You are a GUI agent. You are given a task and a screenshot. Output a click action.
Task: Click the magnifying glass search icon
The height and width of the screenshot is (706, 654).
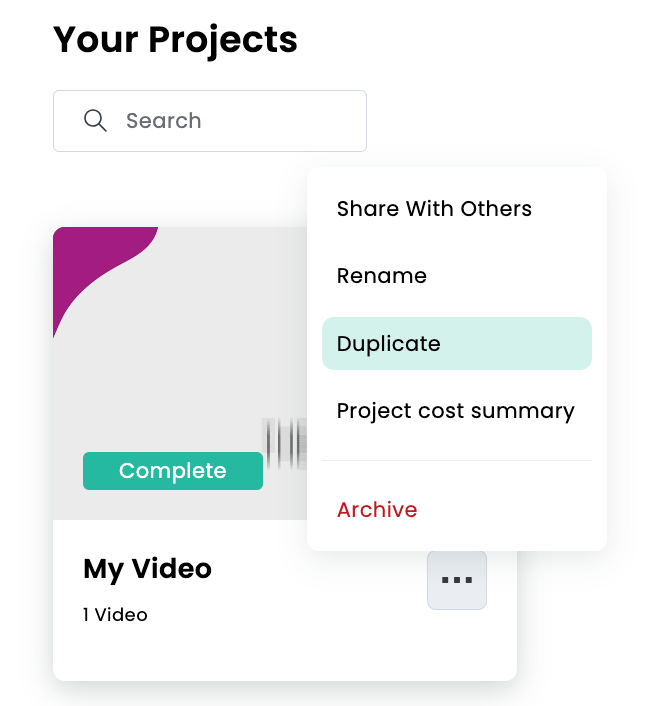pyautogui.click(x=95, y=121)
